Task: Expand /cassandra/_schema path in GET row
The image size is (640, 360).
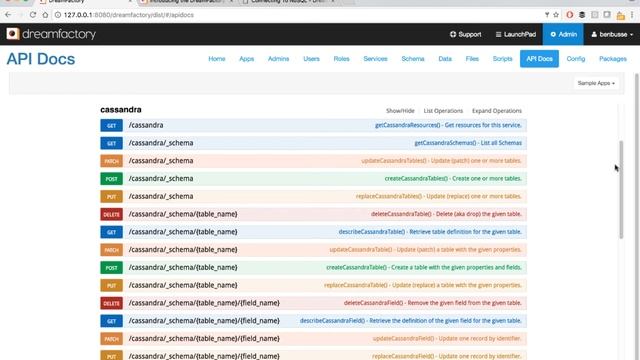Action: pyautogui.click(x=161, y=143)
